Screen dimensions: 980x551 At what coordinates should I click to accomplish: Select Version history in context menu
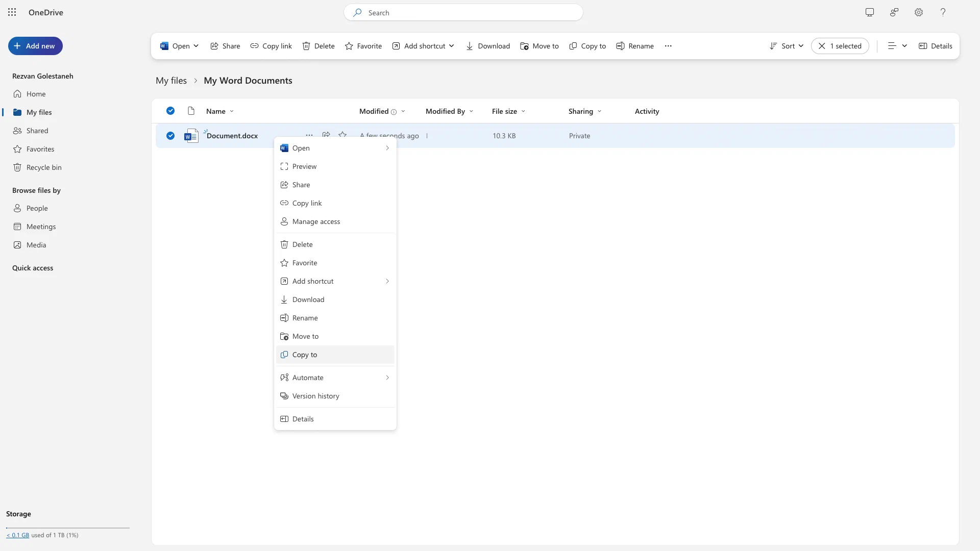(x=335, y=396)
